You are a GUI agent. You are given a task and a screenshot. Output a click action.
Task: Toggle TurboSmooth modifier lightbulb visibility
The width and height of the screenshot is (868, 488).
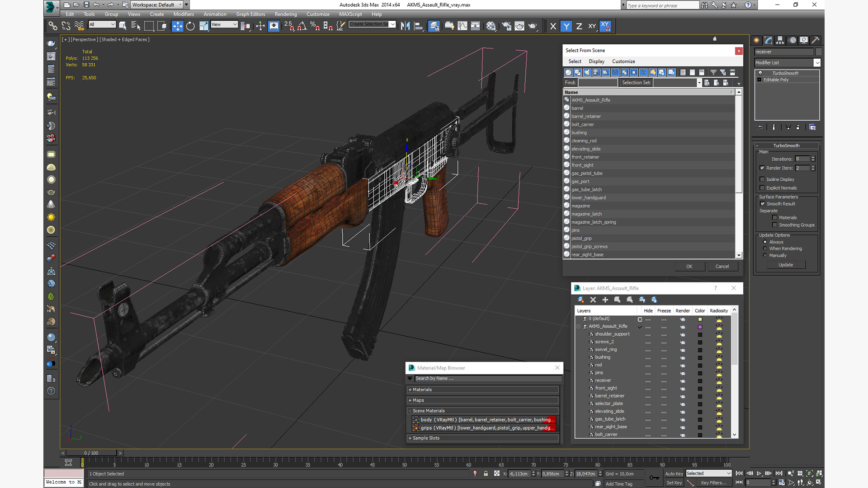coord(760,73)
